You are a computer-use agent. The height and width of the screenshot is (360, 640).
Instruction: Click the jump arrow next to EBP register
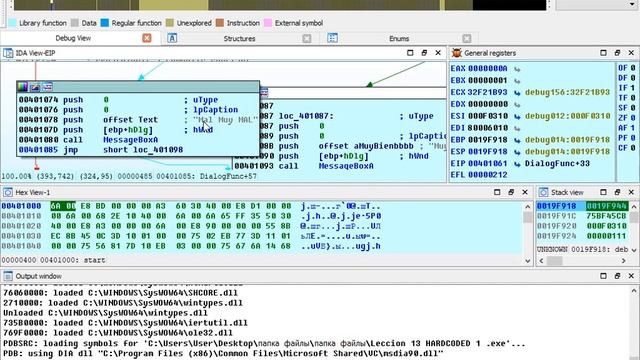[x=517, y=140]
